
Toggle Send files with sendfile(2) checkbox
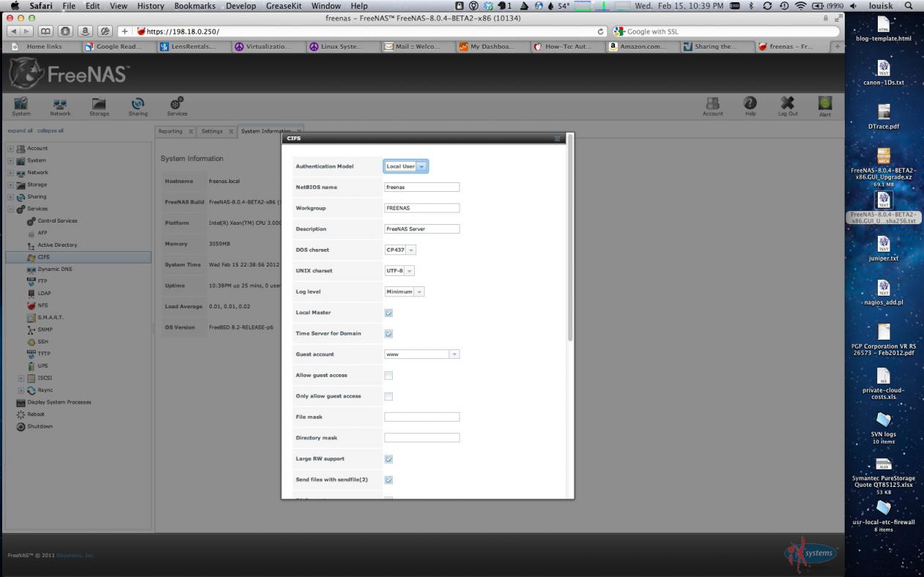point(388,480)
